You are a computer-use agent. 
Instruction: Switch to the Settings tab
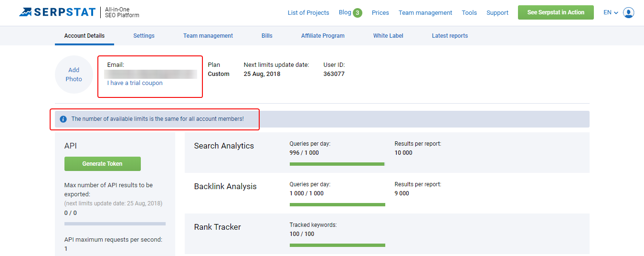coord(144,36)
